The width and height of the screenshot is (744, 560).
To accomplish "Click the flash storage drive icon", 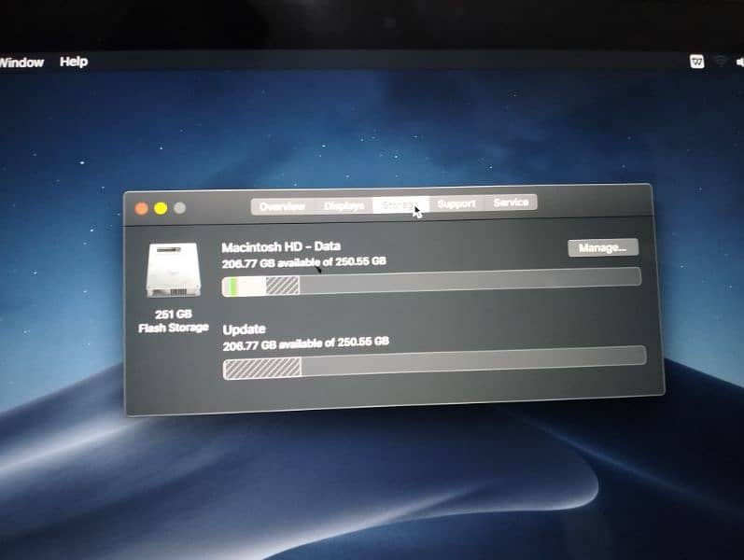I will [x=174, y=270].
